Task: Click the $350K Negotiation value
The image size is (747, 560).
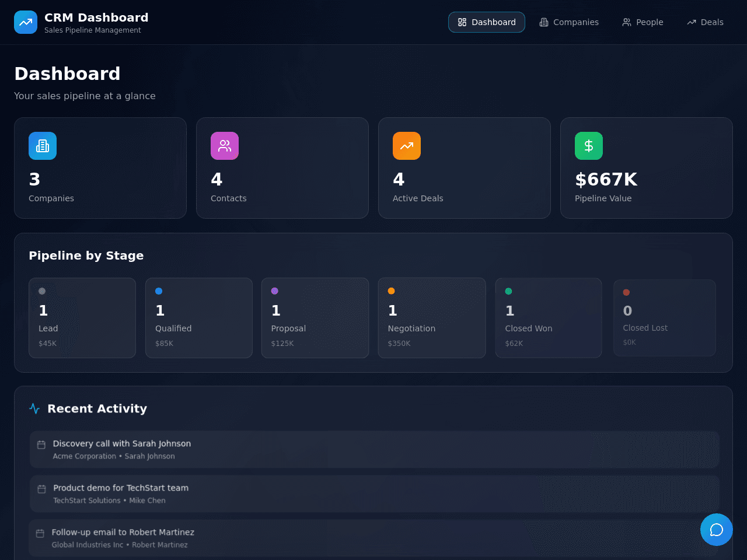Action: (399, 344)
